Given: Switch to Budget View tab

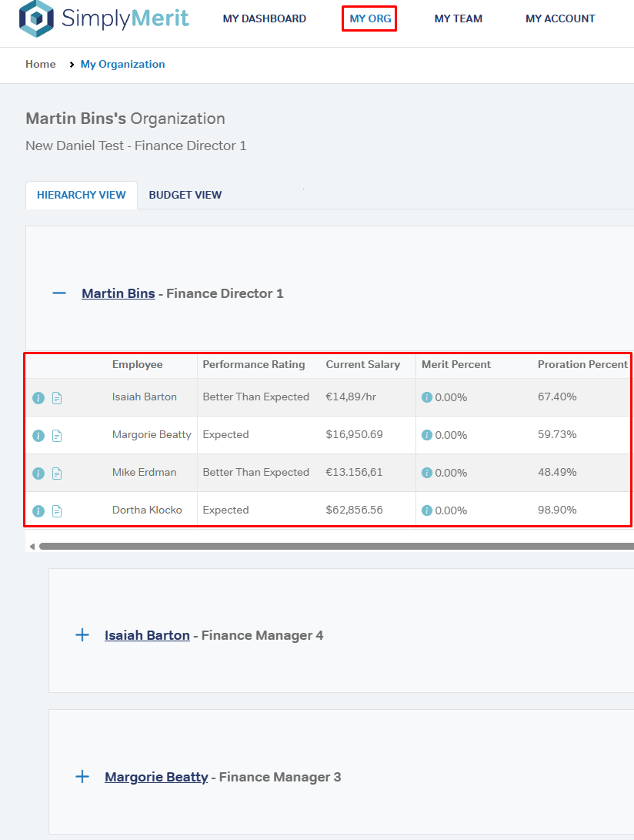Looking at the screenshot, I should point(185,195).
